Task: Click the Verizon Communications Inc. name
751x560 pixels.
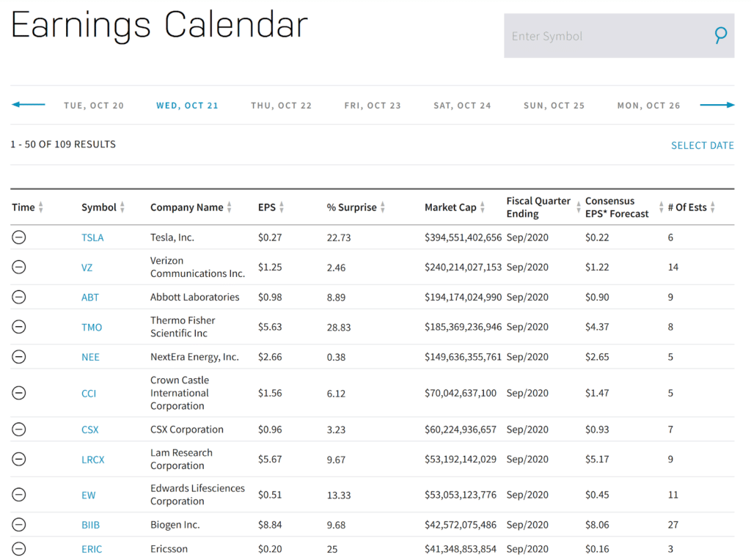Action: click(197, 267)
